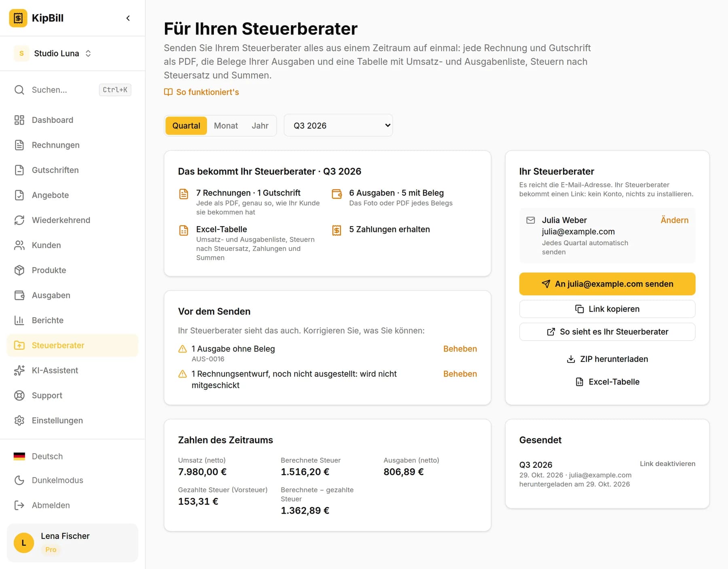Click the Kunden people icon
Viewport: 728px width, 569px height.
[x=19, y=245]
